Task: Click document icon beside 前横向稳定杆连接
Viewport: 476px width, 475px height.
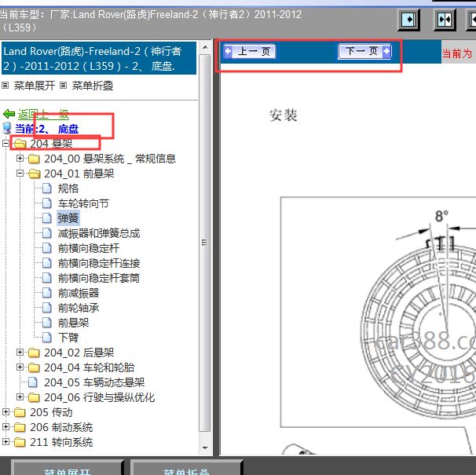Action: [x=47, y=263]
